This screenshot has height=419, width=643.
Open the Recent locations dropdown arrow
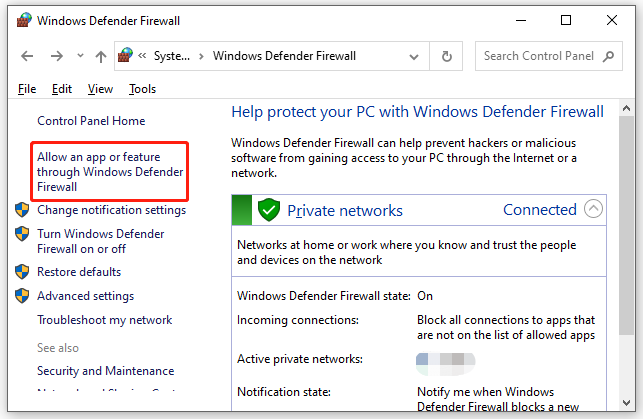79,57
